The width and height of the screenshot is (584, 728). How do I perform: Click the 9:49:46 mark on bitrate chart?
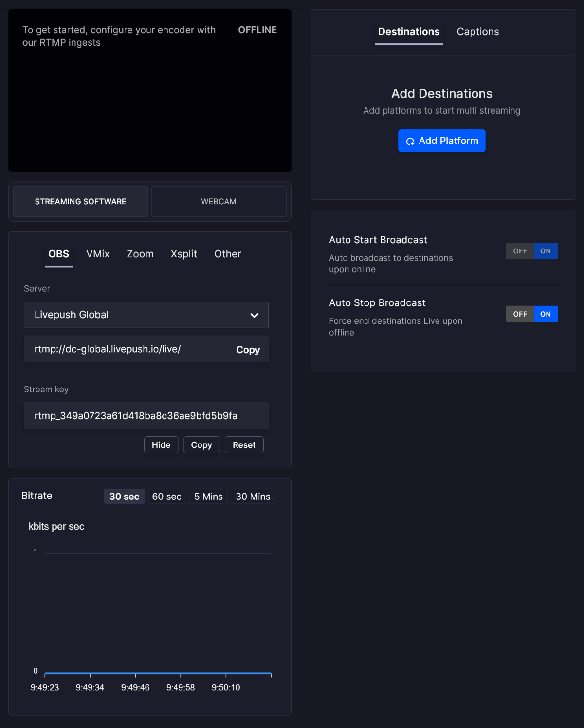tap(135, 687)
